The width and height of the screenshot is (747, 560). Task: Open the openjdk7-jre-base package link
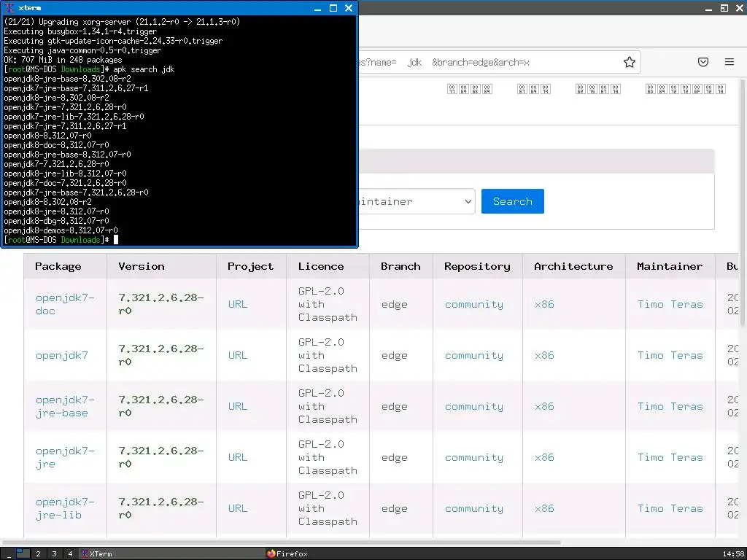pyautogui.click(x=65, y=406)
